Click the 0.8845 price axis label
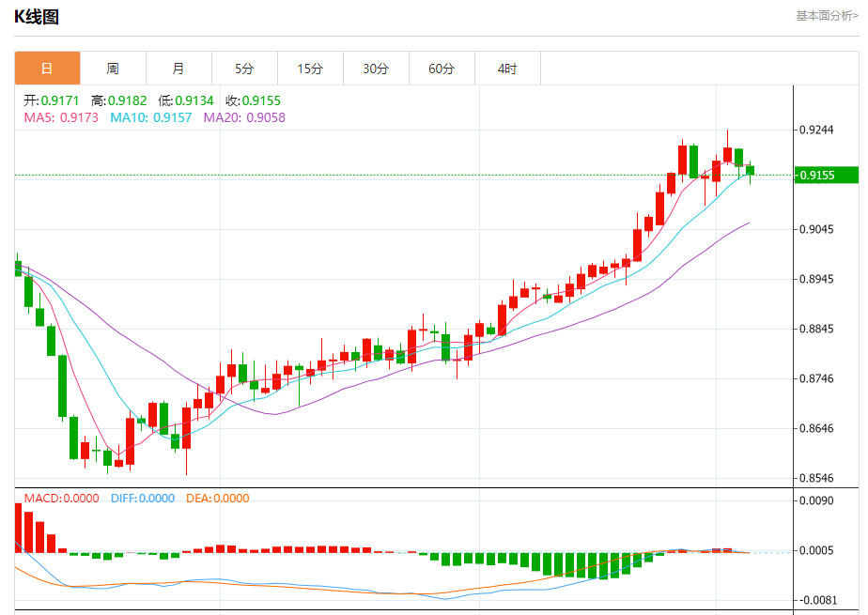Image resolution: width=868 pixels, height=615 pixels. click(816, 329)
